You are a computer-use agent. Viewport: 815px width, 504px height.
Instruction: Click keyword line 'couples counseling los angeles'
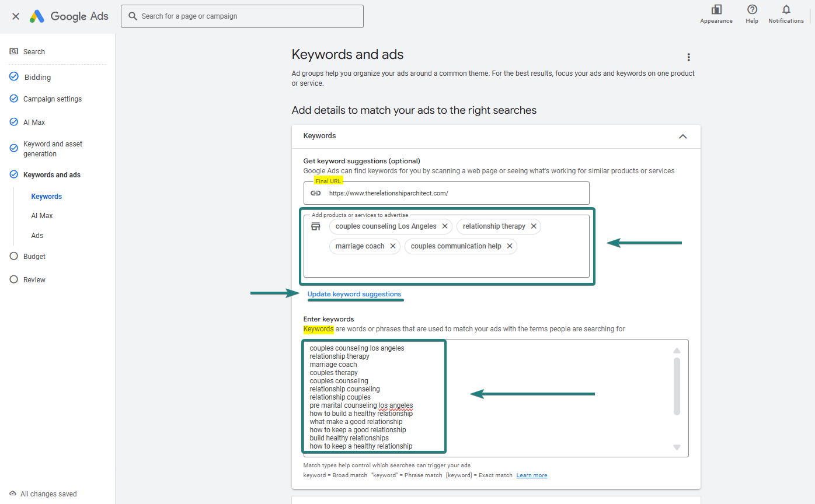pos(357,348)
